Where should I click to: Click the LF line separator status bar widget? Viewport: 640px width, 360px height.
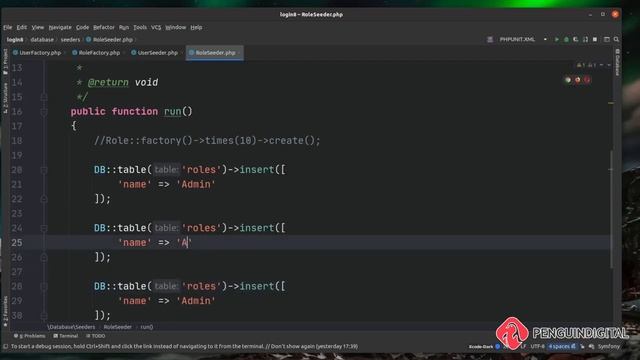pyautogui.click(x=523, y=347)
